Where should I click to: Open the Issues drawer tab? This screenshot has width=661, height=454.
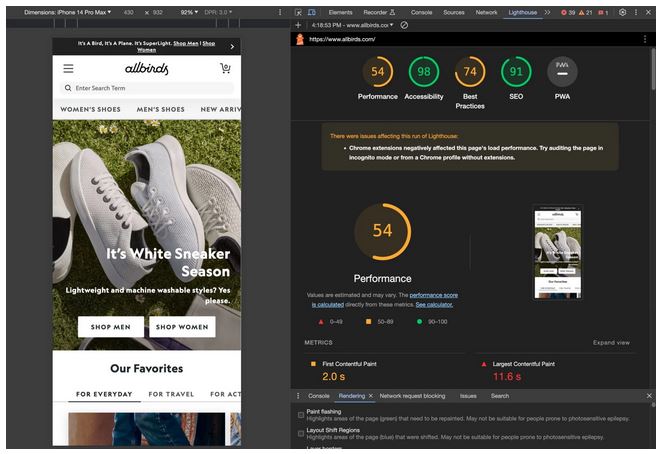(x=468, y=396)
